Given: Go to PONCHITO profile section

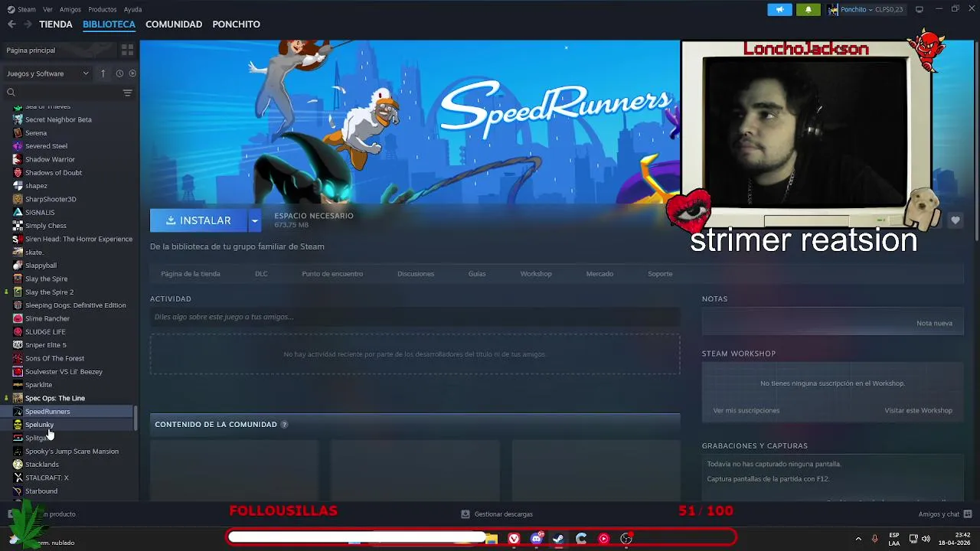Looking at the screenshot, I should click(x=237, y=24).
